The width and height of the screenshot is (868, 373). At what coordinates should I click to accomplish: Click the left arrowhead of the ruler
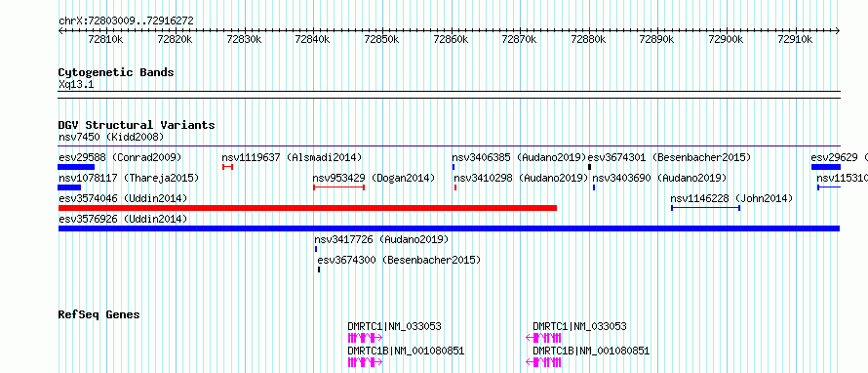(x=60, y=31)
